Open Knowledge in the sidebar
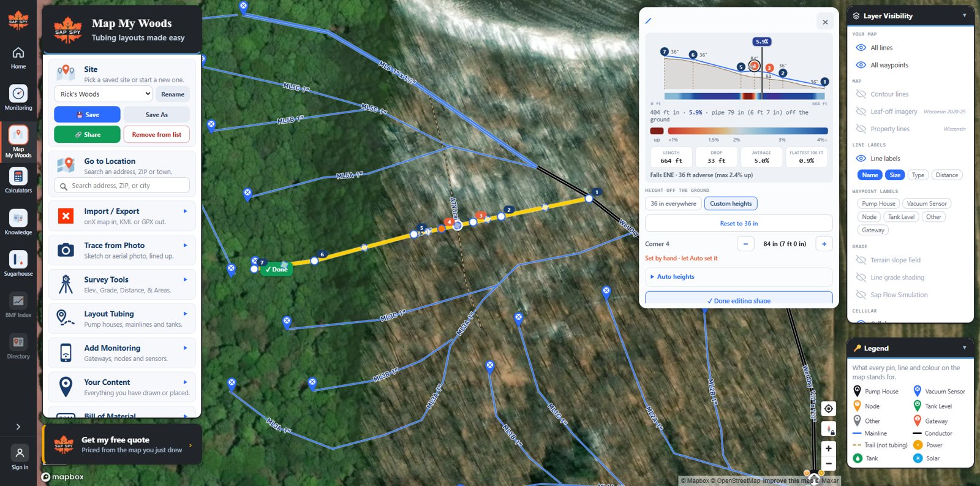 click(18, 222)
